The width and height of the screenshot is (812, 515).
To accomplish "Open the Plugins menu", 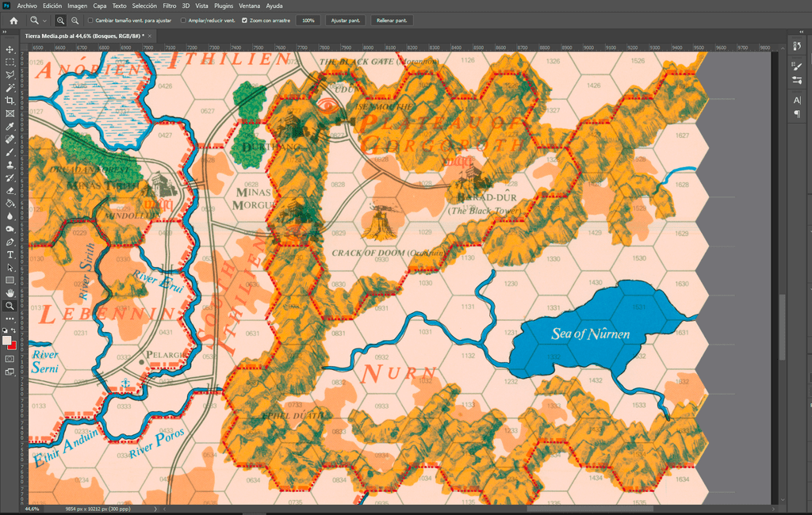I will click(224, 6).
